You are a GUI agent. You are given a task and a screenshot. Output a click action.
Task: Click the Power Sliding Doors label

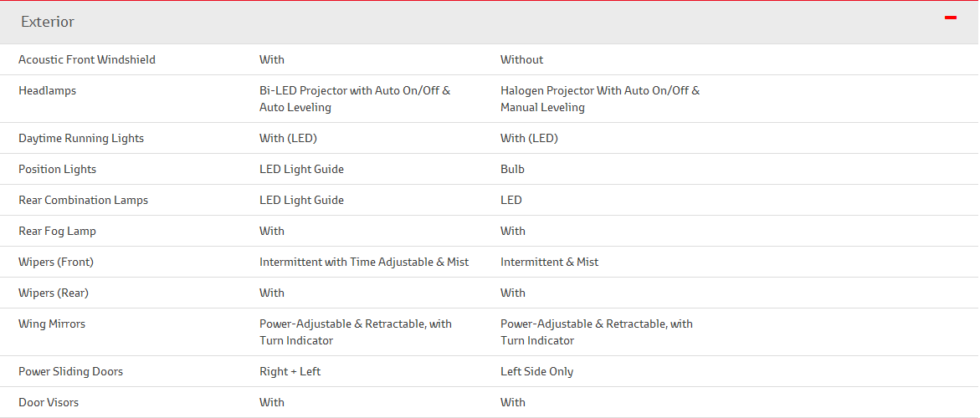pos(70,372)
